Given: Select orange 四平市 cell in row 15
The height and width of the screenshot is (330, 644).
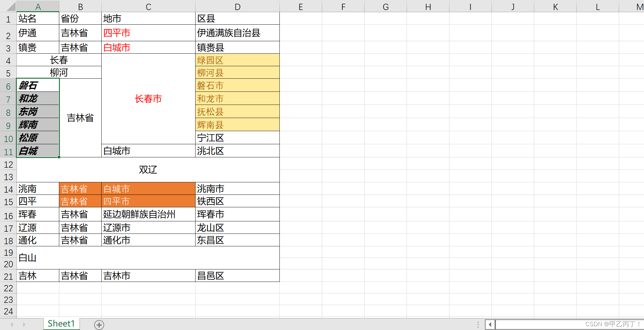Looking at the screenshot, I should point(148,201).
